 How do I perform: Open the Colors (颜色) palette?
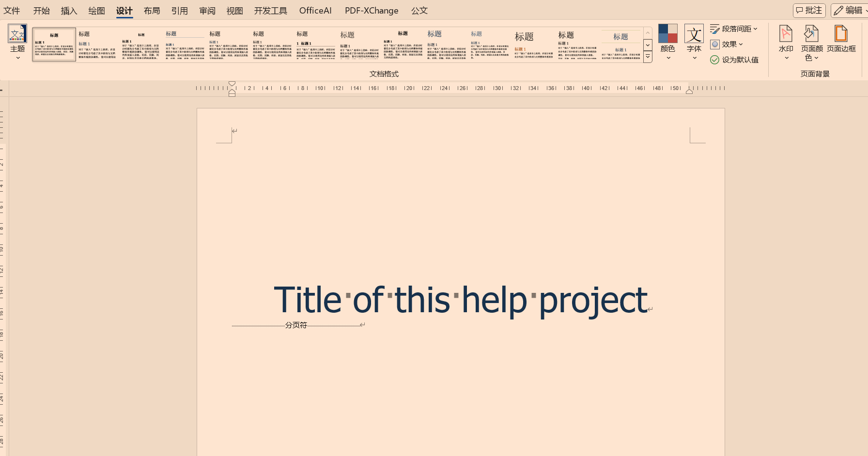click(x=667, y=43)
